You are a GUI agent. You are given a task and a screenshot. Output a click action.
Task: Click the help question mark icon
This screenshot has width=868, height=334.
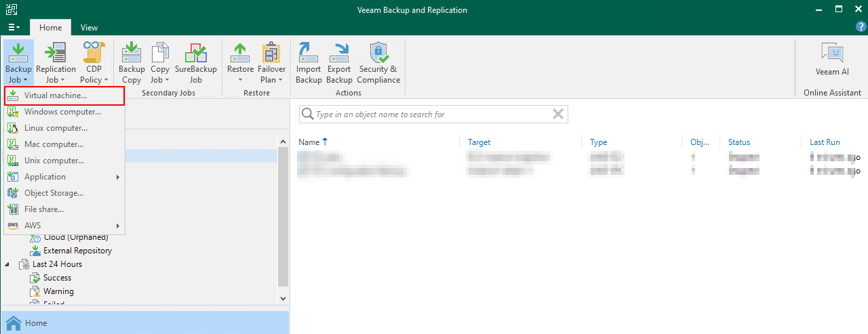861,27
